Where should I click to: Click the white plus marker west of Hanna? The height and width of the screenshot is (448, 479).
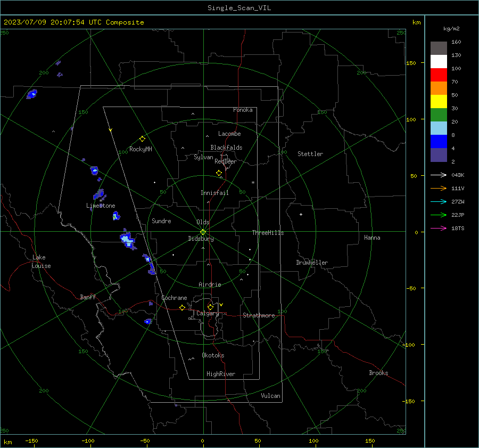tap(301, 214)
